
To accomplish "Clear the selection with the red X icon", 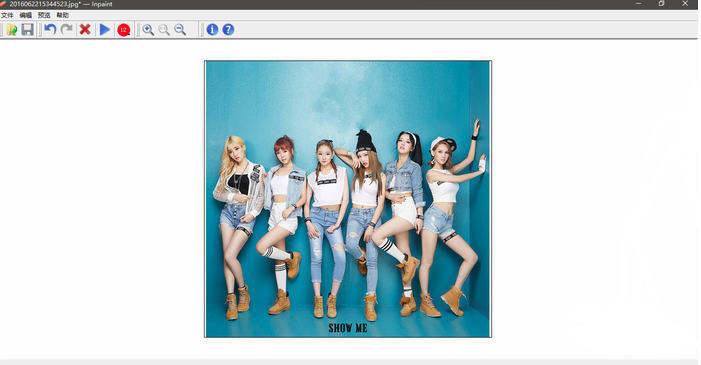I will coord(85,30).
